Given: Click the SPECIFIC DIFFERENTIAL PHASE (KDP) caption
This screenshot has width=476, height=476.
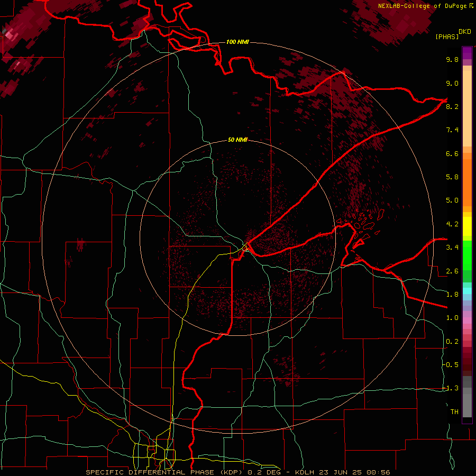Looking at the screenshot, I should [x=166, y=472].
